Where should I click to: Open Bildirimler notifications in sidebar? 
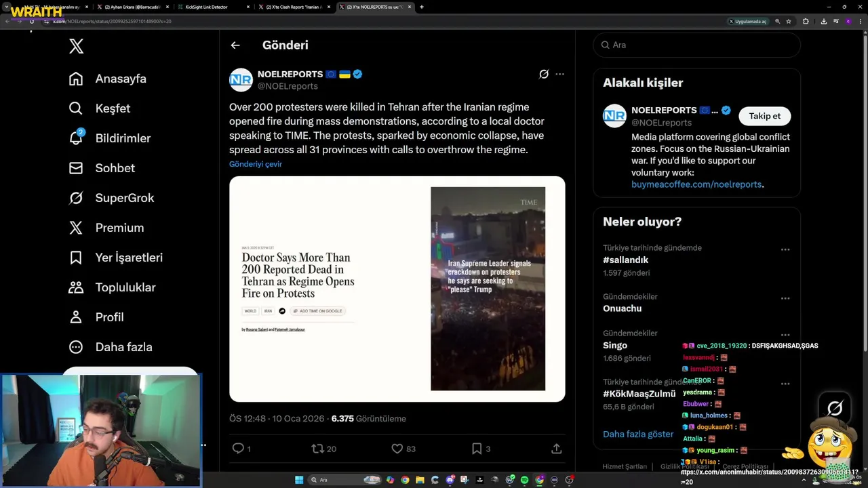pos(109,138)
